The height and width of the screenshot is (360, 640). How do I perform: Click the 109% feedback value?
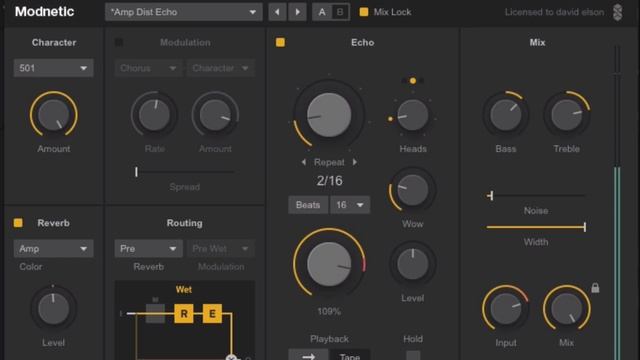(x=329, y=311)
